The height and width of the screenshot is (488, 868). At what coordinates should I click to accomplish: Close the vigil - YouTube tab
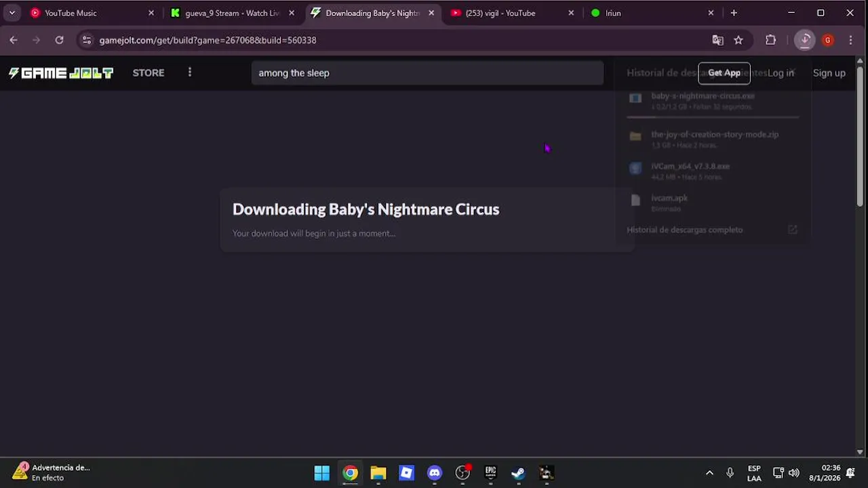coord(571,13)
